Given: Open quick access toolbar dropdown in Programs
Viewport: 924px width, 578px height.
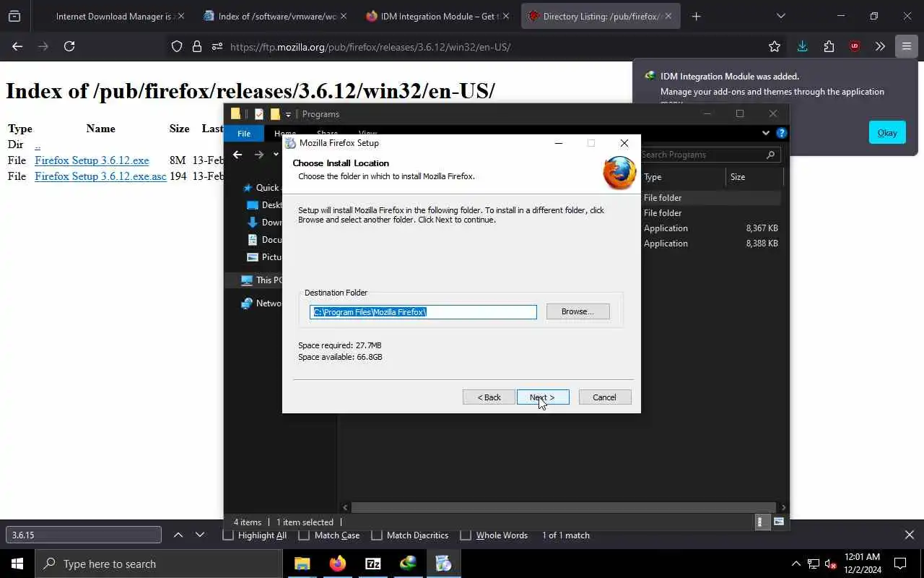Looking at the screenshot, I should point(288,114).
